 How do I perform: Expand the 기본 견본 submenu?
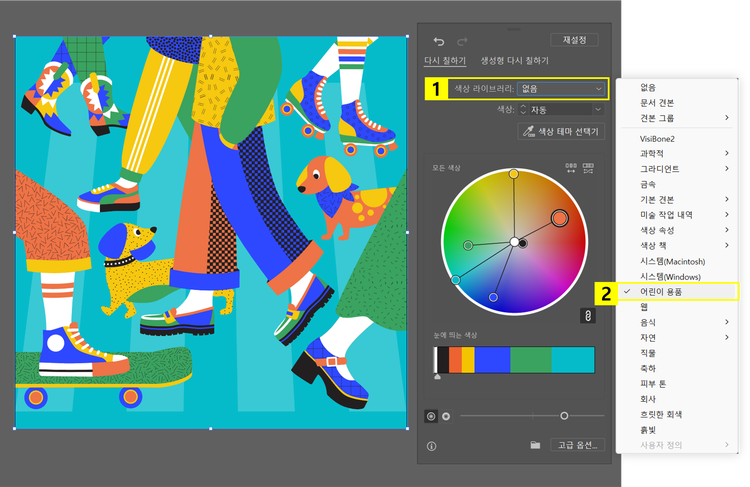[x=677, y=199]
